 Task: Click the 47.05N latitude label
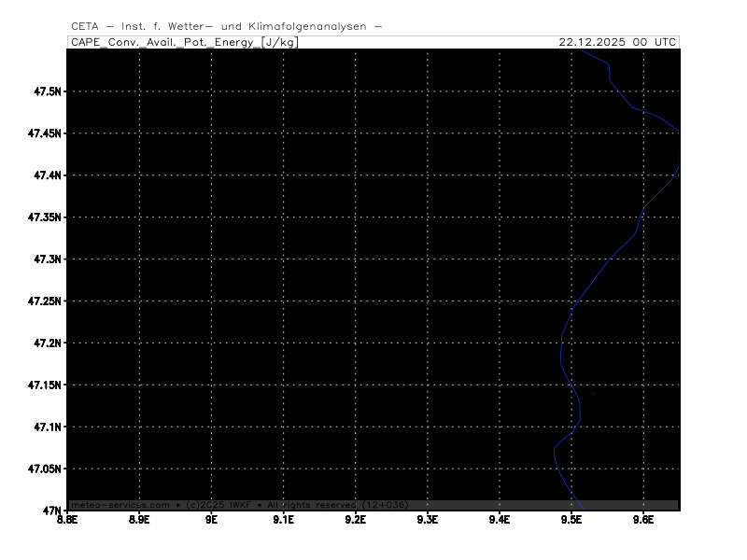pyautogui.click(x=44, y=469)
